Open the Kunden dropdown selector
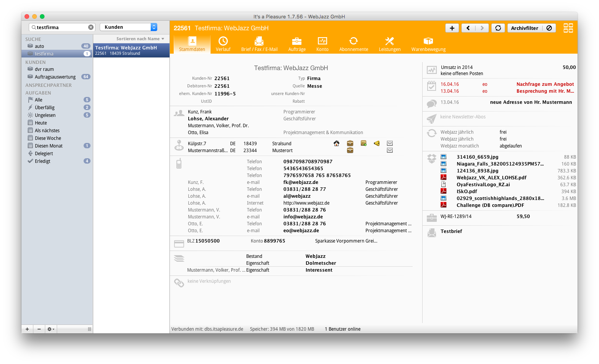This screenshot has height=364, width=599. (x=128, y=27)
